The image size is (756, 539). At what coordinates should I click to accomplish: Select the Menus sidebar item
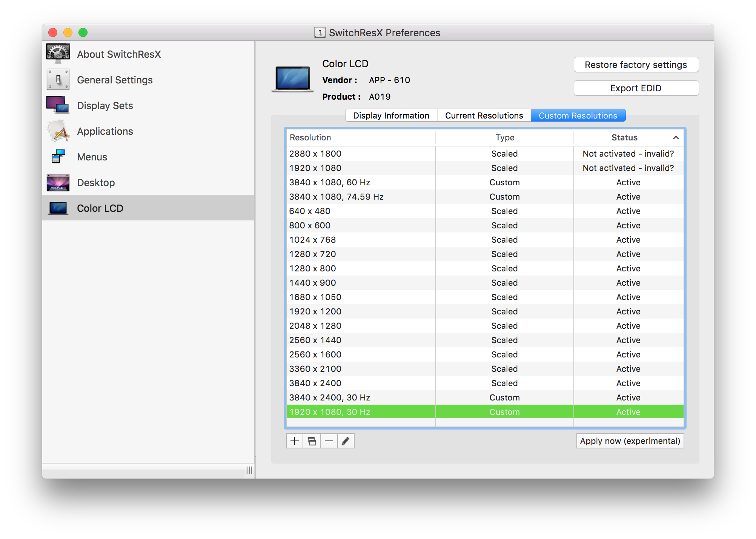point(92,157)
